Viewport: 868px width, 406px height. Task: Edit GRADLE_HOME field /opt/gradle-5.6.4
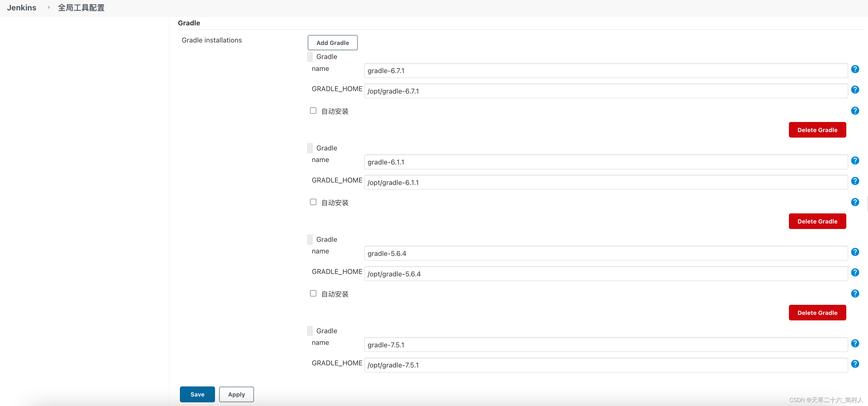pyautogui.click(x=606, y=274)
